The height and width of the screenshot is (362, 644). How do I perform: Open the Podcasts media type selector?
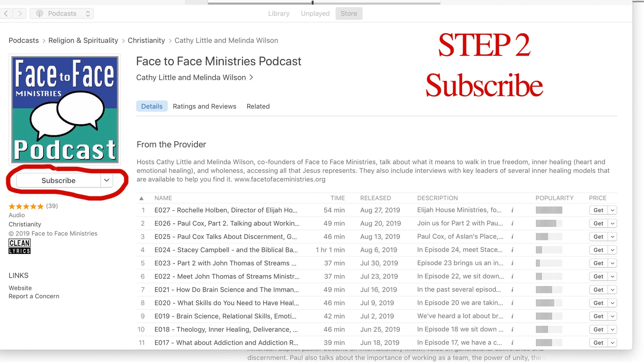[x=62, y=13]
